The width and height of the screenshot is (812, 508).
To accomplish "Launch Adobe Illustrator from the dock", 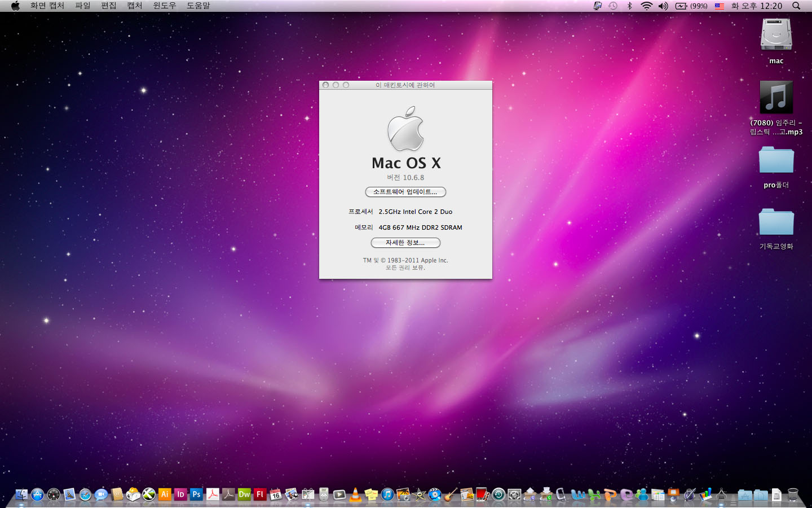I will point(165,494).
